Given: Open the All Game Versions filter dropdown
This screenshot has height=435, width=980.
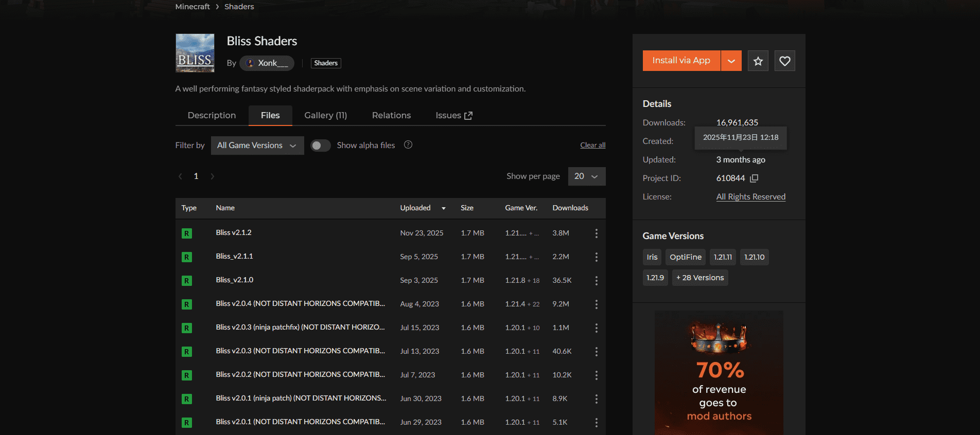Looking at the screenshot, I should pyautogui.click(x=257, y=146).
